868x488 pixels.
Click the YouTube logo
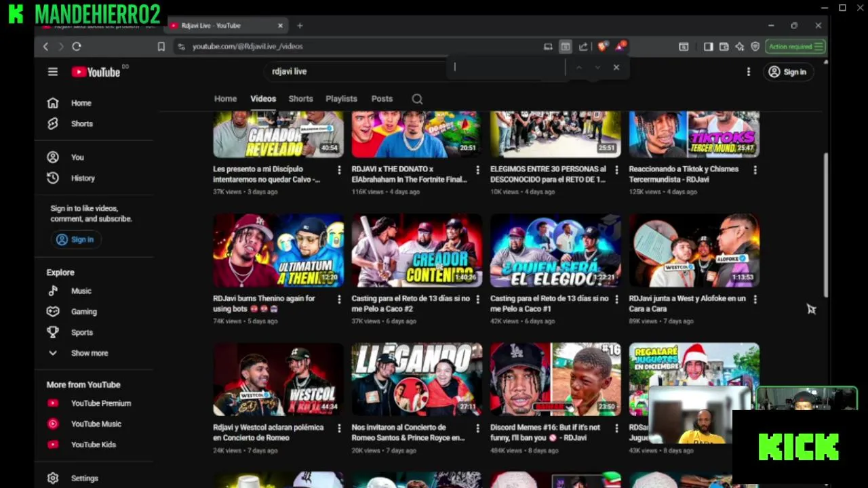[x=96, y=72]
